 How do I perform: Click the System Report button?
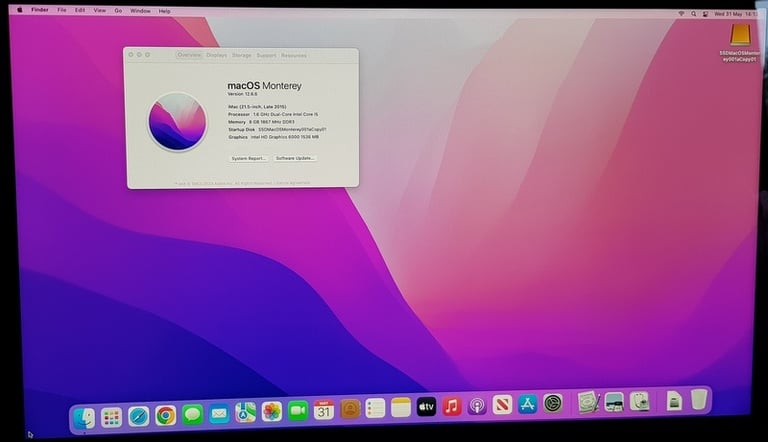click(x=248, y=158)
